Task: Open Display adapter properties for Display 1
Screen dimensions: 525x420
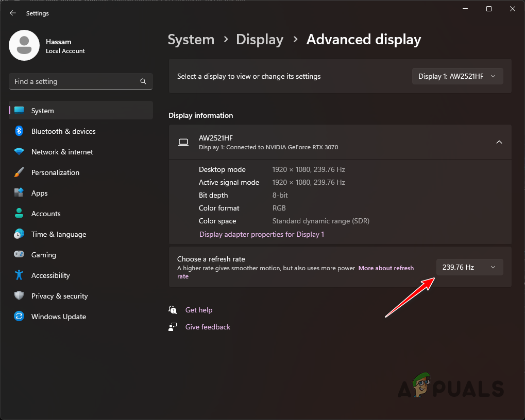Action: 261,234
